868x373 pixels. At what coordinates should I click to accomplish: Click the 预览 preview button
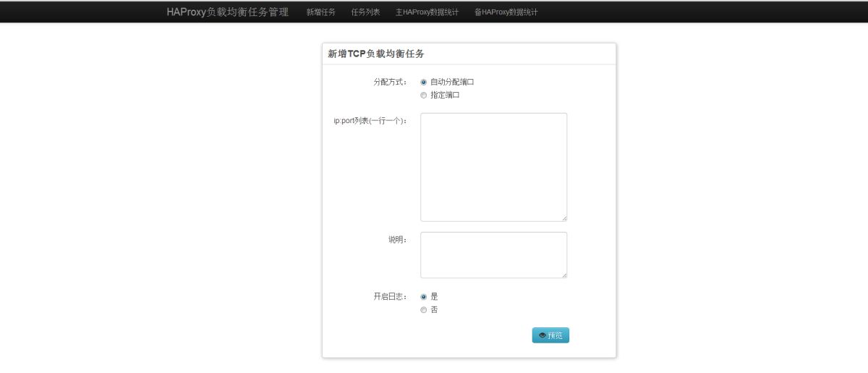pyautogui.click(x=550, y=335)
